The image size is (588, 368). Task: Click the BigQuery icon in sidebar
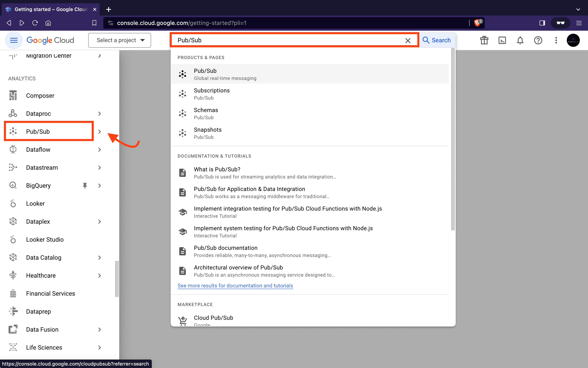coord(13,185)
